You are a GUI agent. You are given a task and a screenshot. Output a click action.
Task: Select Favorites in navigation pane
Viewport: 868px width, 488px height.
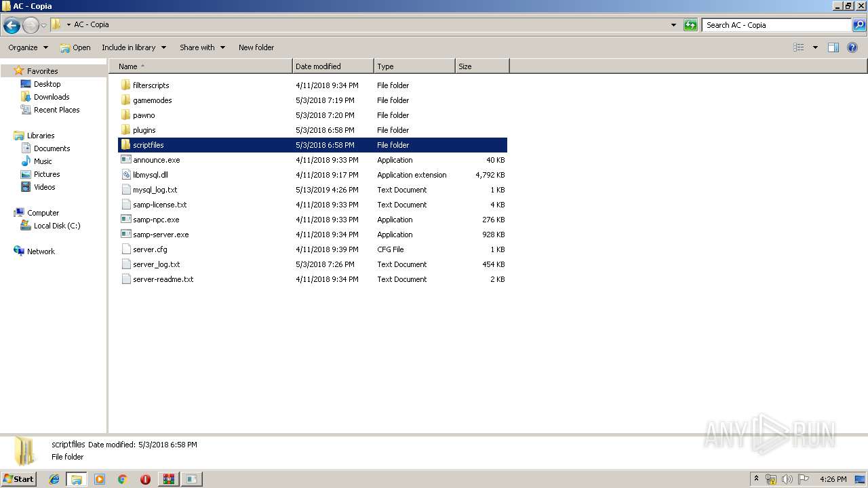point(42,71)
